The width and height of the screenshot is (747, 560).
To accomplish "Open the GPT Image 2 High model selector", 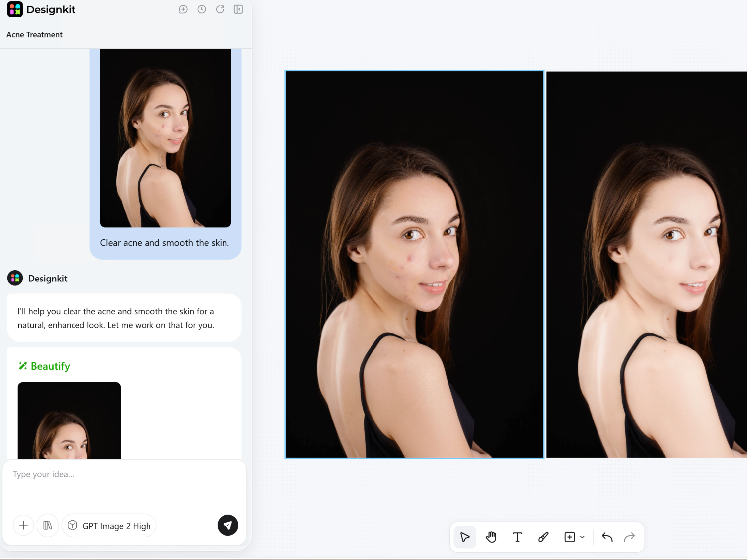I will pos(109,525).
